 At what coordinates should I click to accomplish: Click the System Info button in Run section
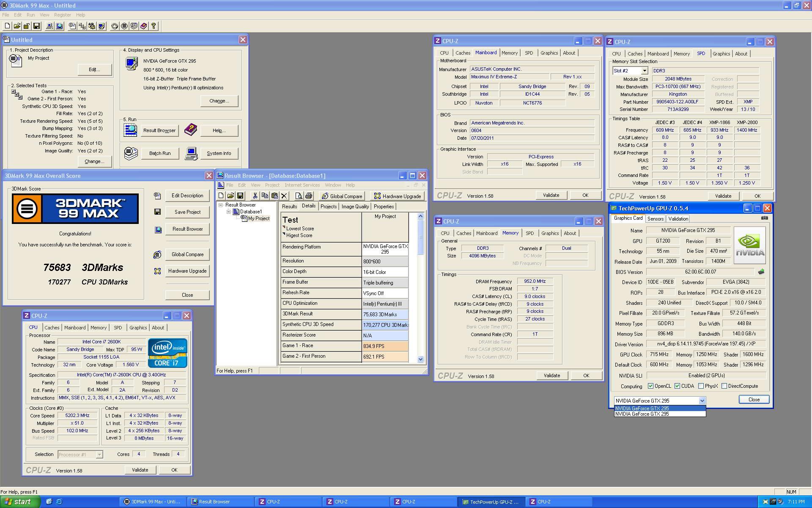pos(219,153)
